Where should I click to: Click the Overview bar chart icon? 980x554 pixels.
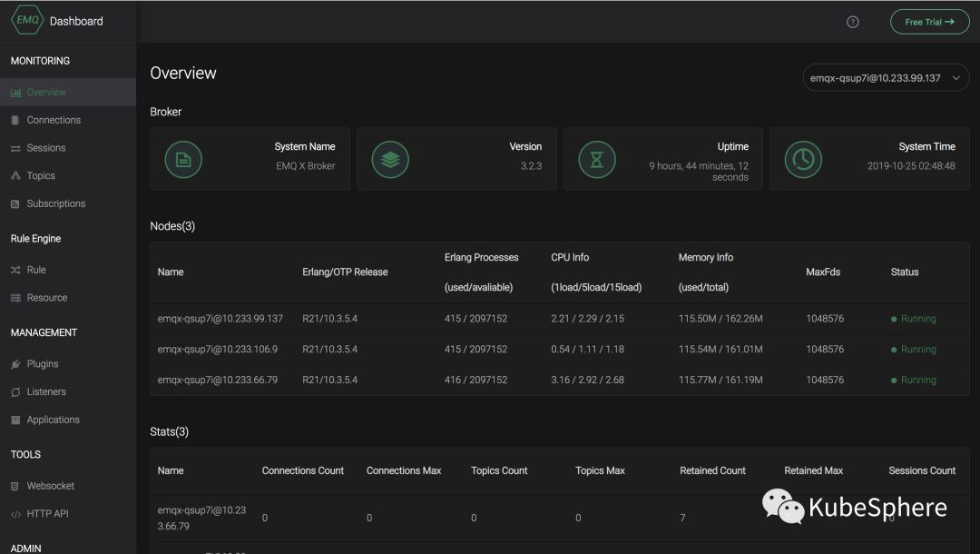[x=15, y=93]
